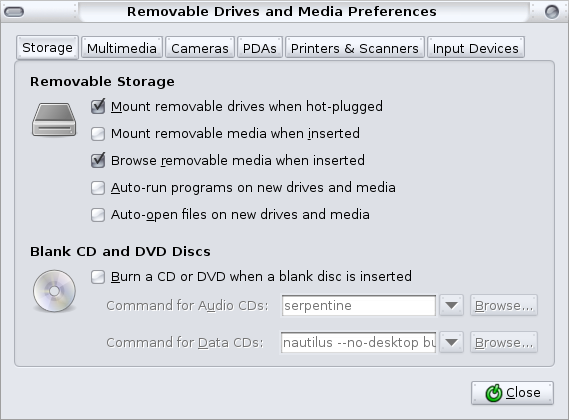Click the removable drive icon
The width and height of the screenshot is (569, 420).
click(x=54, y=120)
